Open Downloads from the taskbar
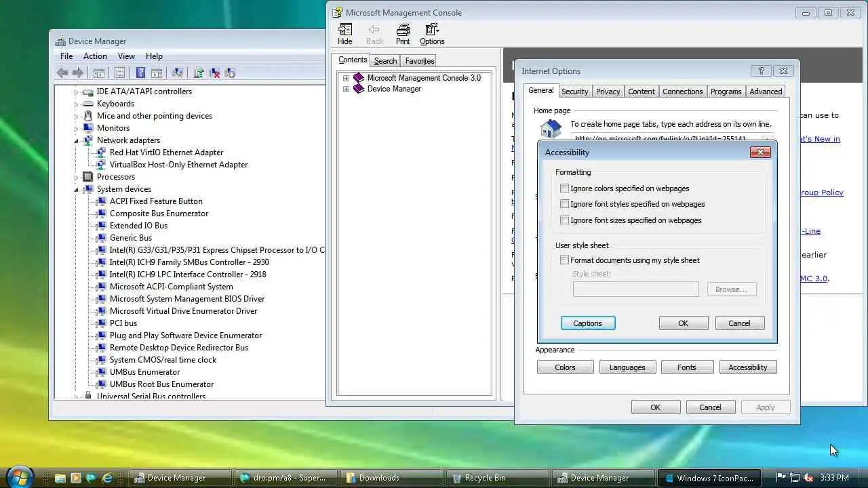 point(391,478)
